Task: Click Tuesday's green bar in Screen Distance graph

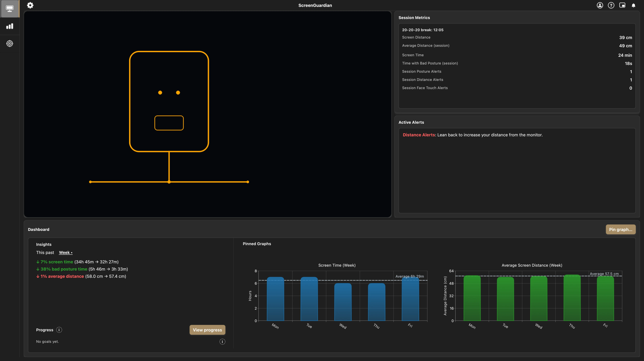Action: 505,299
